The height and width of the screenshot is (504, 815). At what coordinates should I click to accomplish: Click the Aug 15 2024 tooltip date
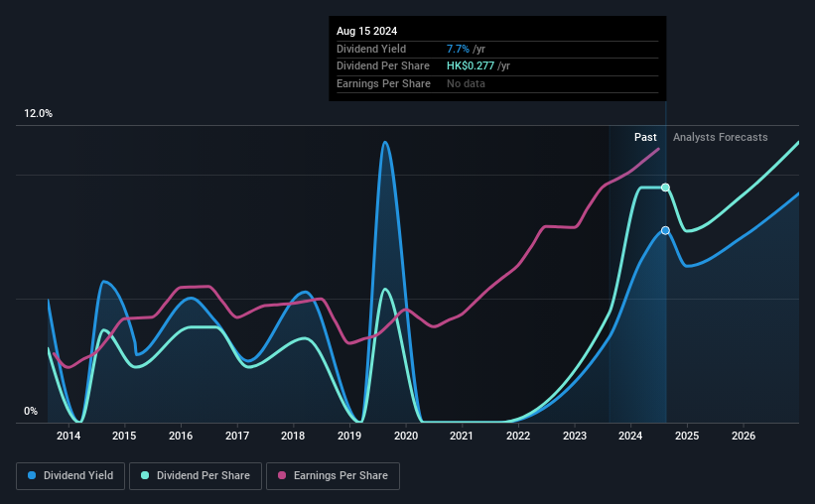tap(367, 31)
